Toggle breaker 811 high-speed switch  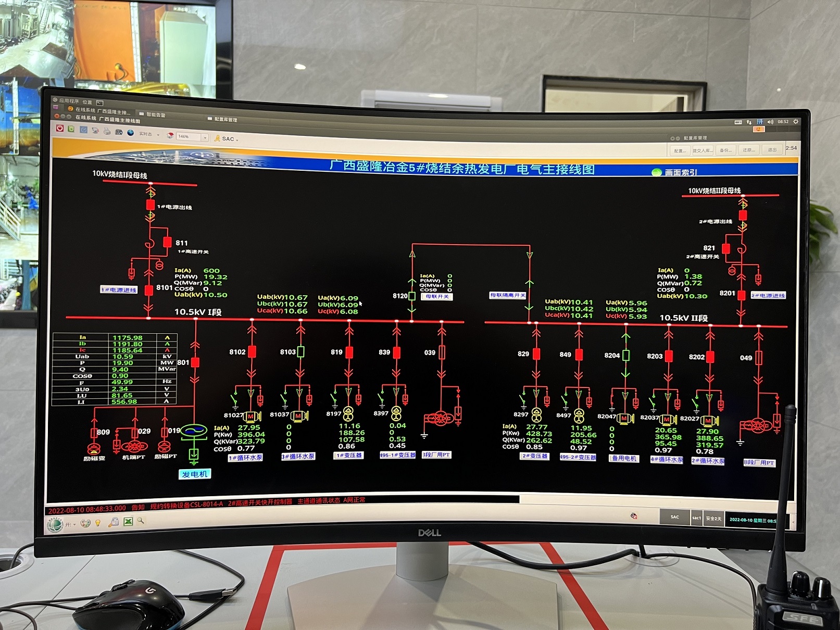coord(167,242)
